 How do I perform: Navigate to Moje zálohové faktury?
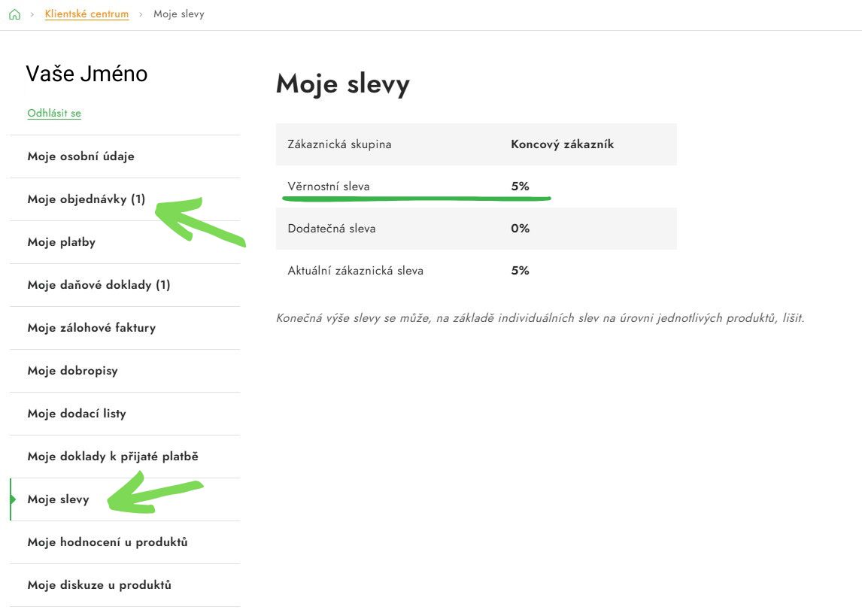click(91, 328)
